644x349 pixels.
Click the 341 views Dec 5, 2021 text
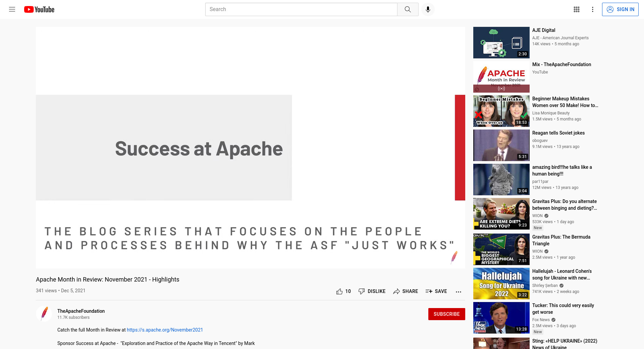point(61,291)
